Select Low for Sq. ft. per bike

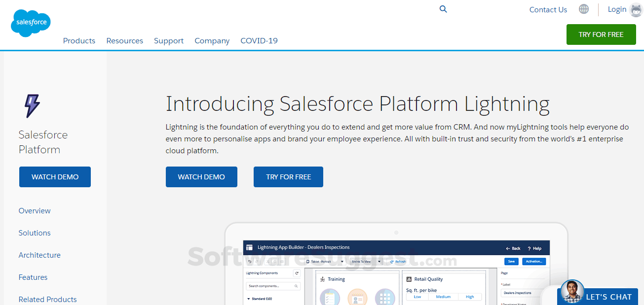(x=417, y=297)
